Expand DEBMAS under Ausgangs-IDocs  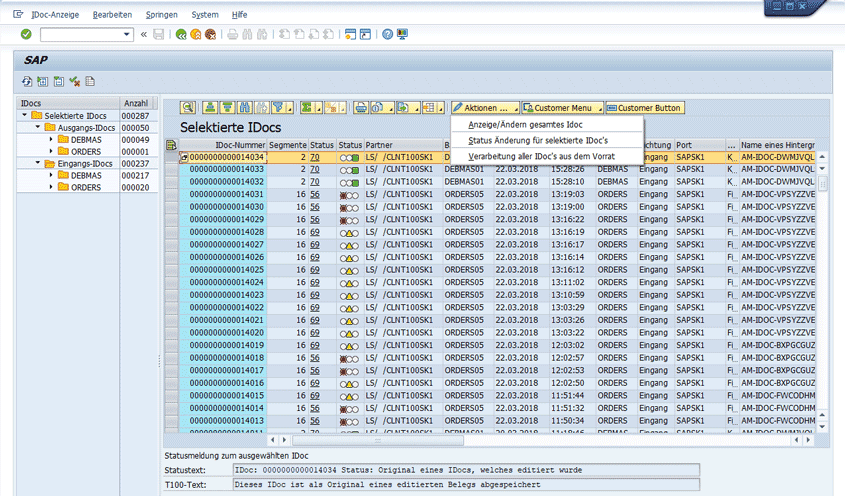[x=51, y=139]
